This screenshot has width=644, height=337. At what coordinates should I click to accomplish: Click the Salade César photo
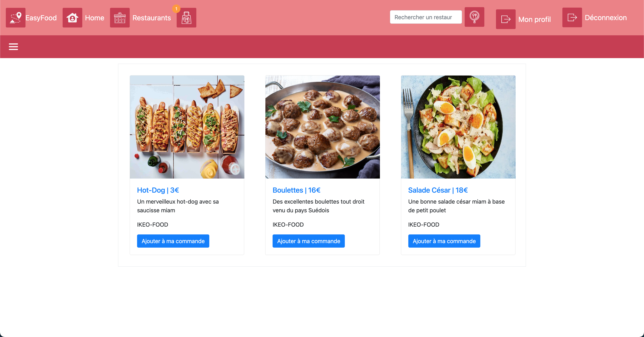coord(458,127)
